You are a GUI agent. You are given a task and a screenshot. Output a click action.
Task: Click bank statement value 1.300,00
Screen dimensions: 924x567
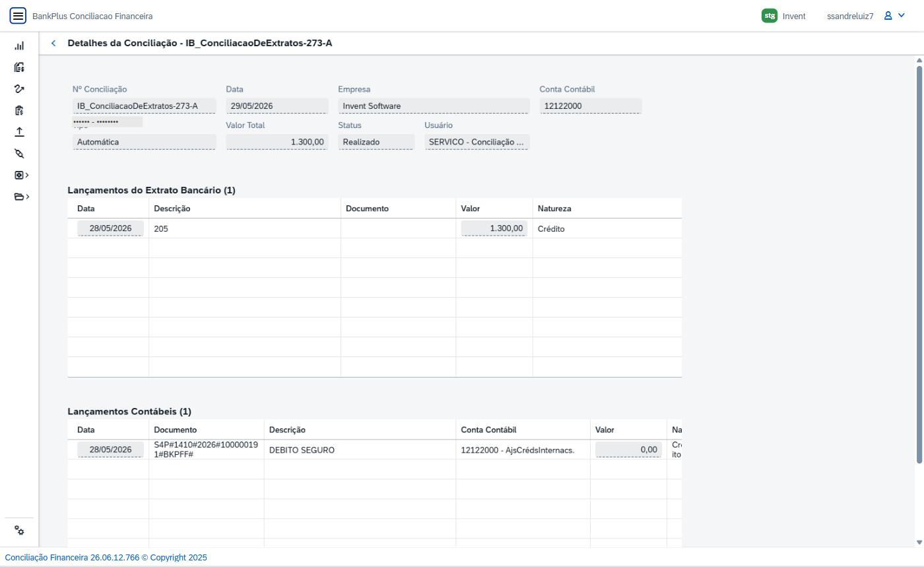[494, 228]
